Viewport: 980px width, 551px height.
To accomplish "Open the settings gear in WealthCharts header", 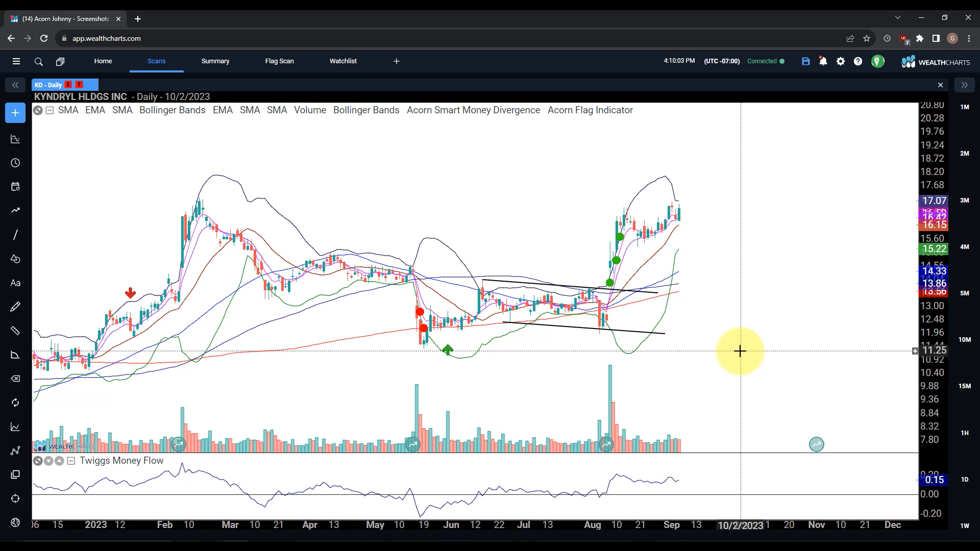I will (x=841, y=61).
